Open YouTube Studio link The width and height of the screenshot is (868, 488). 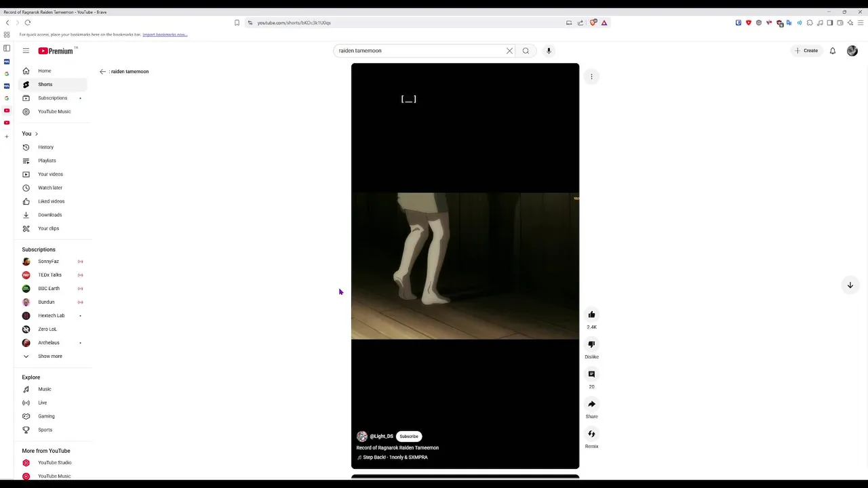pos(53,462)
